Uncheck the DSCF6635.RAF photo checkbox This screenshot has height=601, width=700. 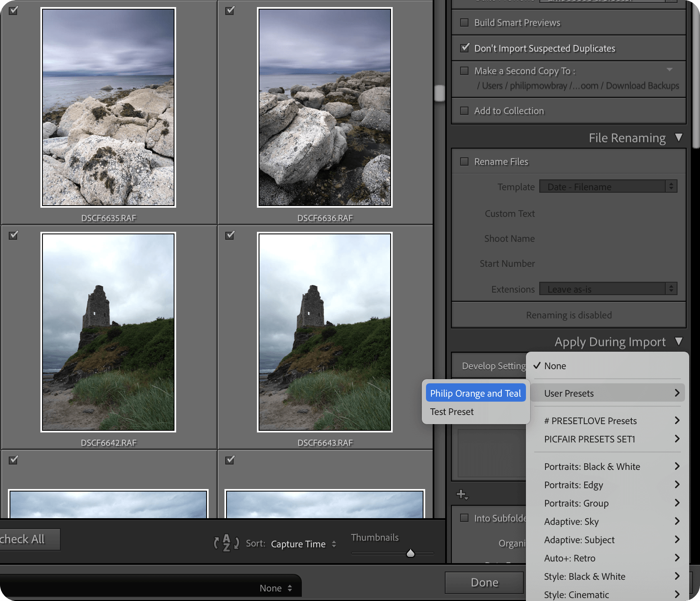point(13,10)
